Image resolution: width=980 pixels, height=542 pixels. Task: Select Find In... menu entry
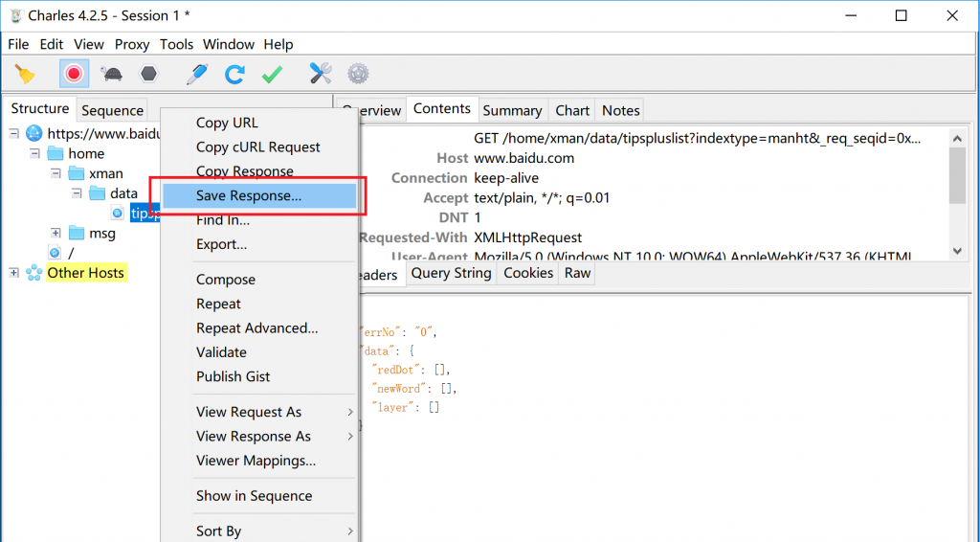[258, 220]
